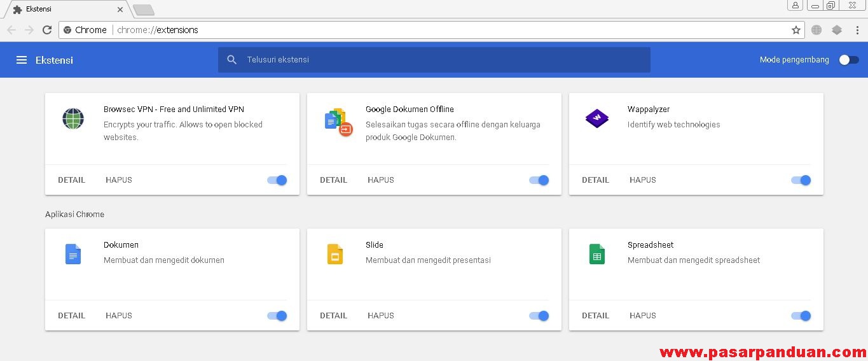Disable the Slide app toggle

pyautogui.click(x=539, y=316)
